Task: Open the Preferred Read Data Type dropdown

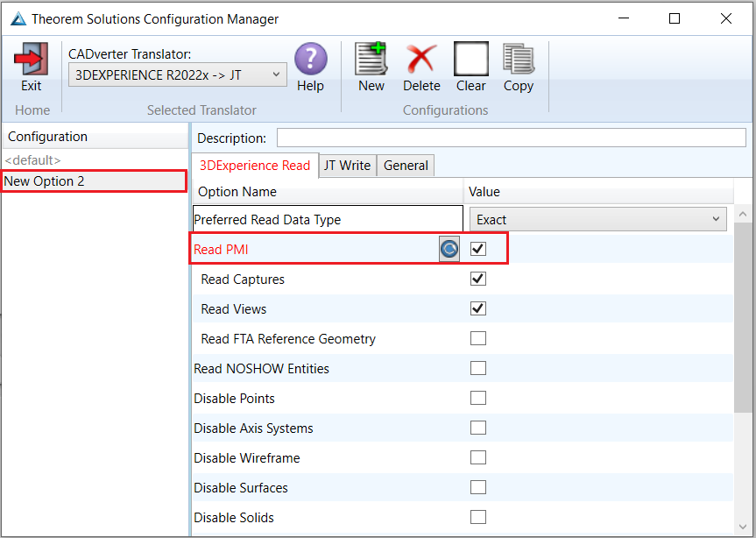Action: point(597,220)
